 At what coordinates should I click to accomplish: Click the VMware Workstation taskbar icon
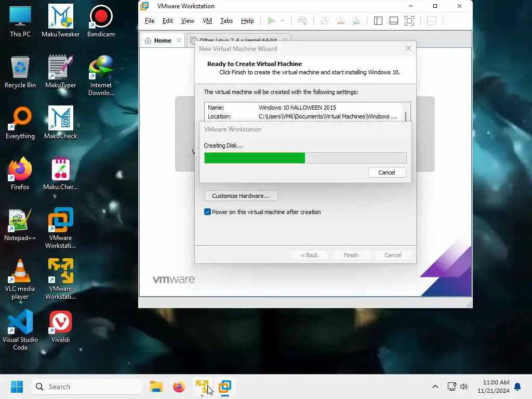coord(224,387)
